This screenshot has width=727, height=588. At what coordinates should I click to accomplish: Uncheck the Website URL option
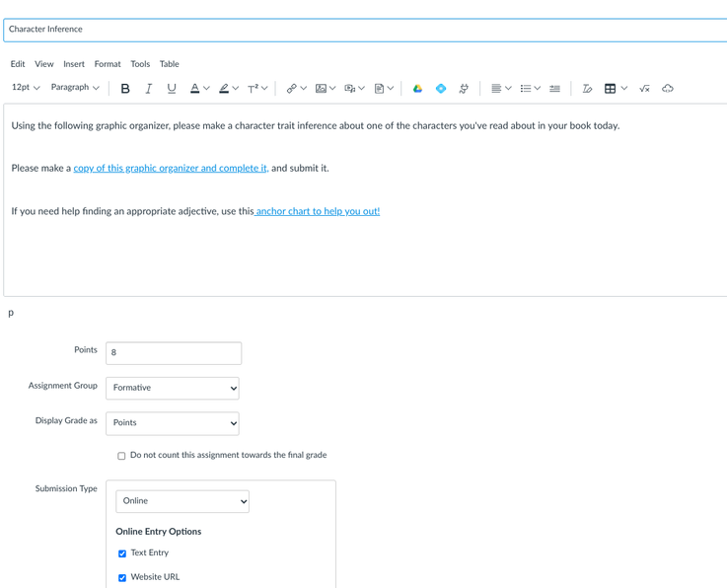122,578
